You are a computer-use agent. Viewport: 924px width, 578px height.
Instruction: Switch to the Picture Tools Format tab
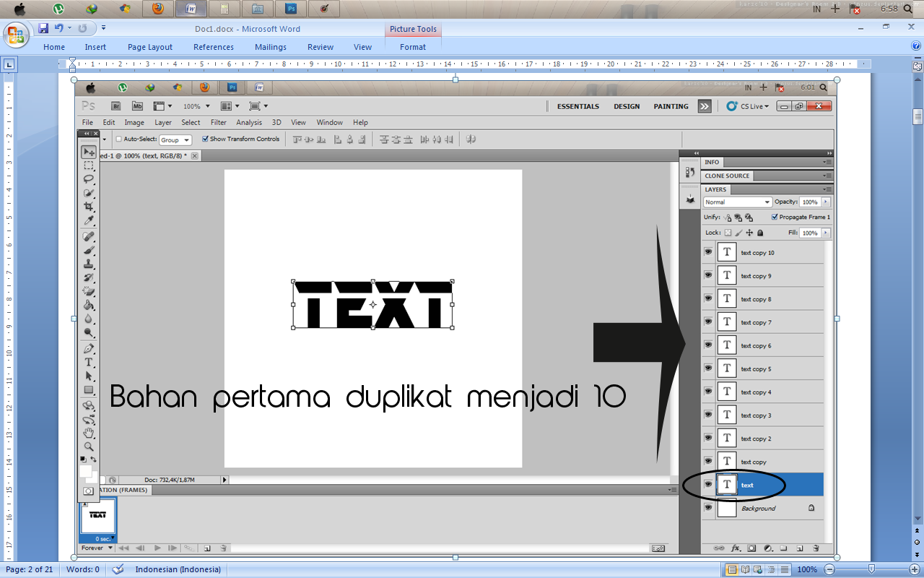(412, 47)
